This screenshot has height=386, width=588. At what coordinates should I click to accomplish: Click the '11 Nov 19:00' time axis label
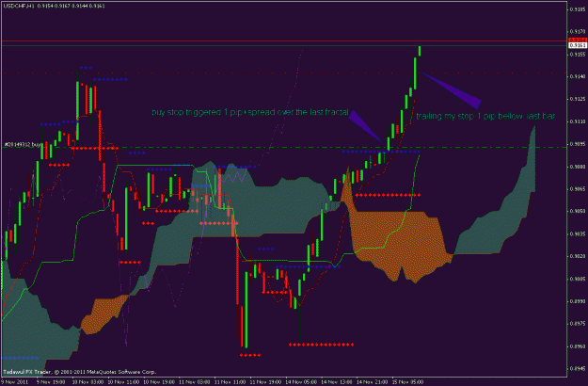[266, 382]
